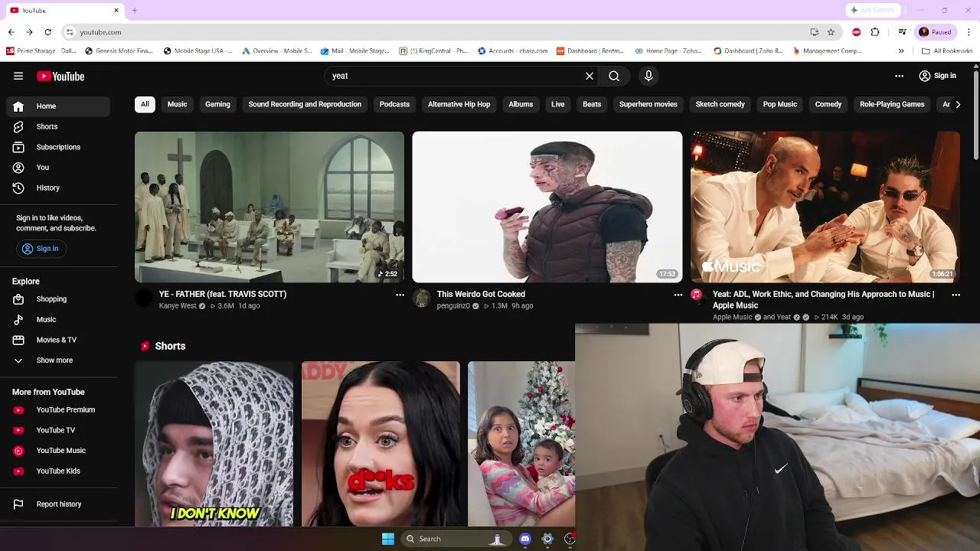Image resolution: width=980 pixels, height=551 pixels.
Task: Open YouTube TV link
Action: point(58,430)
